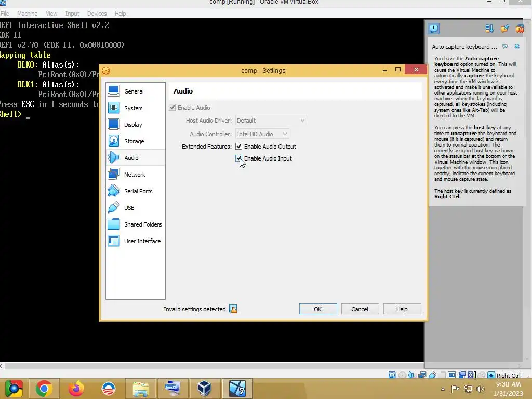Click the disable-message icon on Auto capture notification
The image size is (532, 399).
505,46
